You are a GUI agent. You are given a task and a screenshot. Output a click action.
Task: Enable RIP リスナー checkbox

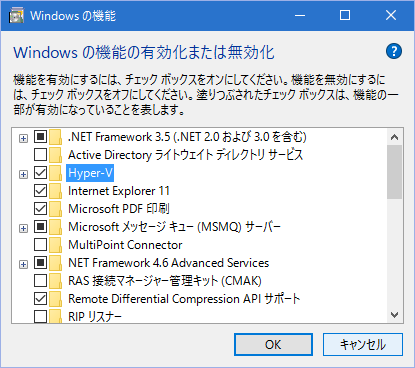[x=40, y=316]
